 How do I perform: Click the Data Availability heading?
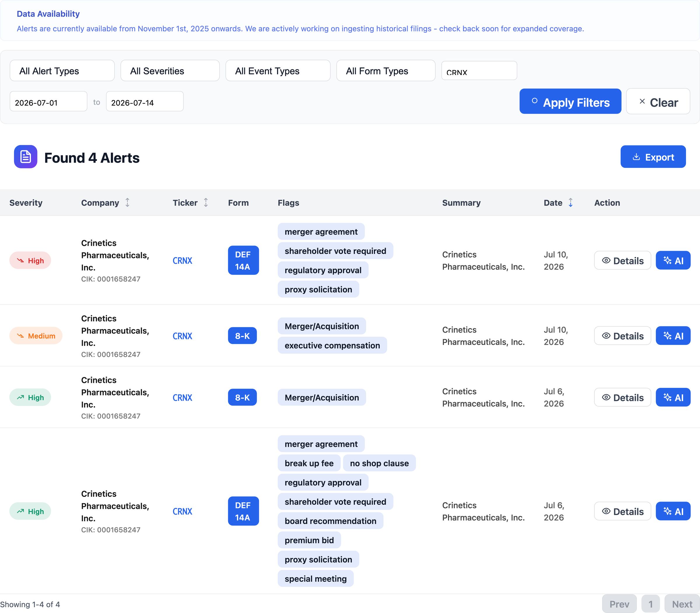coord(48,14)
